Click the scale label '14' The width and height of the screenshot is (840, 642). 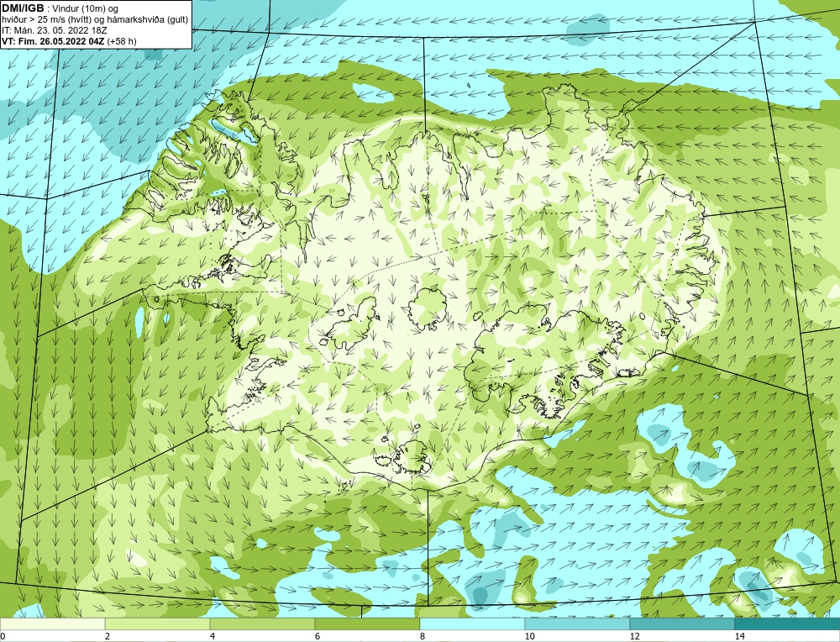[x=740, y=636]
